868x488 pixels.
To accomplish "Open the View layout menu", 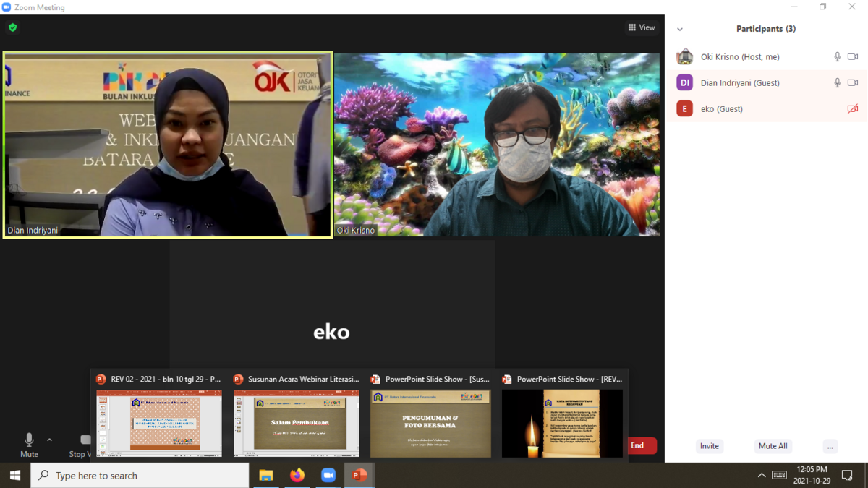I will 642,27.
